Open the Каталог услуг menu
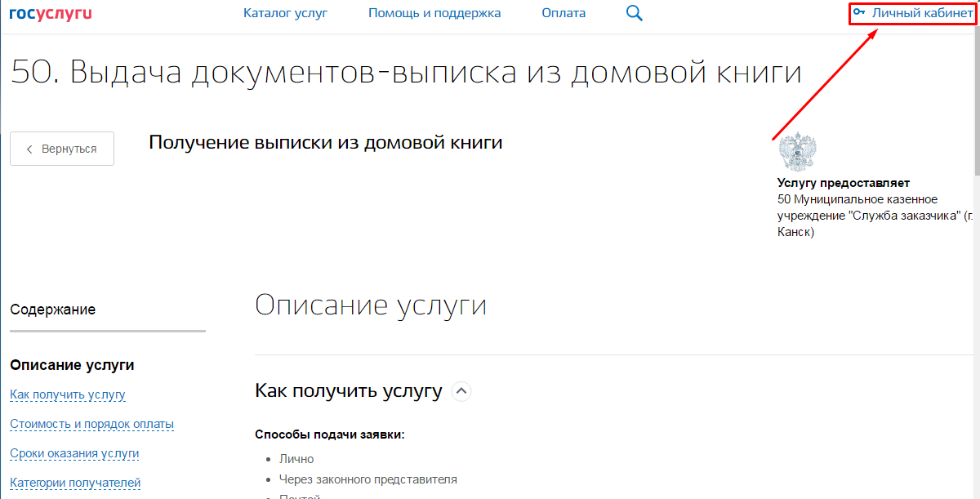Screen dimensions: 980x499 [285, 13]
